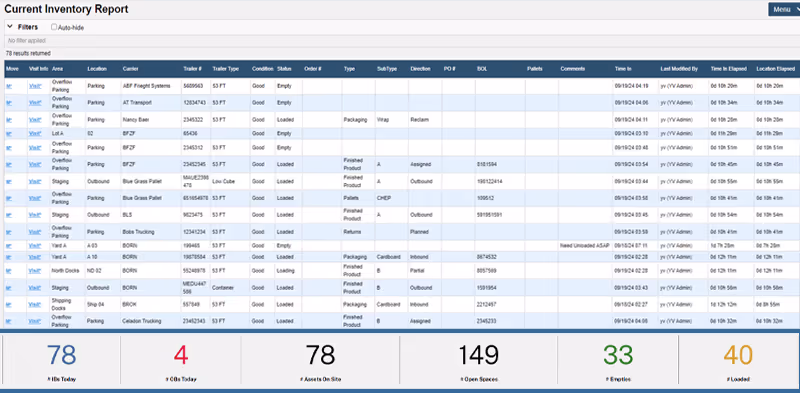Open Visit link for trailer 2345312 row
This screenshot has width=800, height=393.
tap(35, 148)
